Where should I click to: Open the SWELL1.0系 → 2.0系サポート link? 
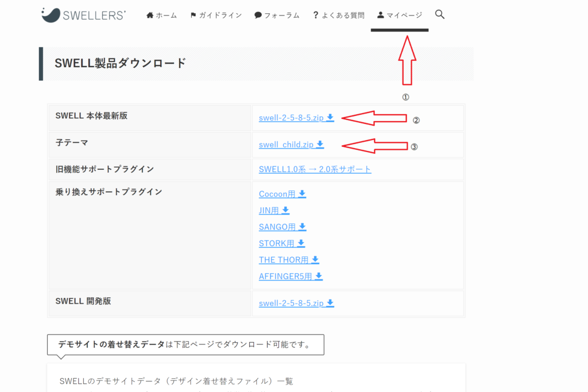315,169
